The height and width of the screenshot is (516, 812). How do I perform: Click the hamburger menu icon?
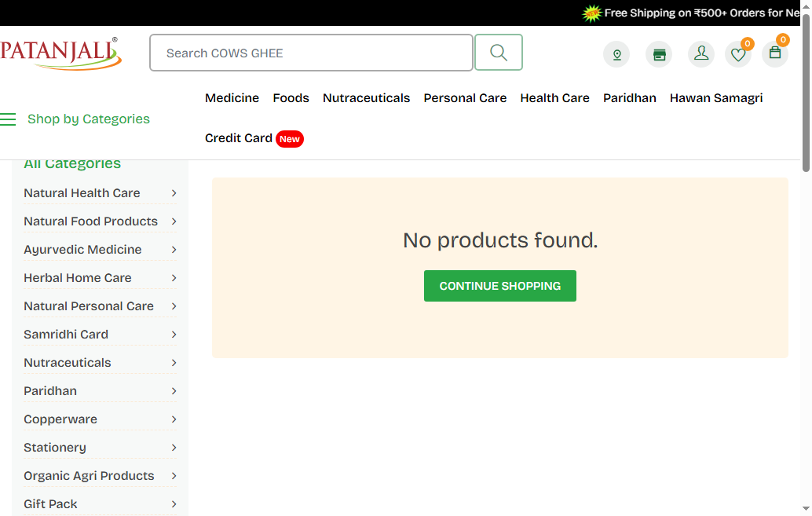8,119
